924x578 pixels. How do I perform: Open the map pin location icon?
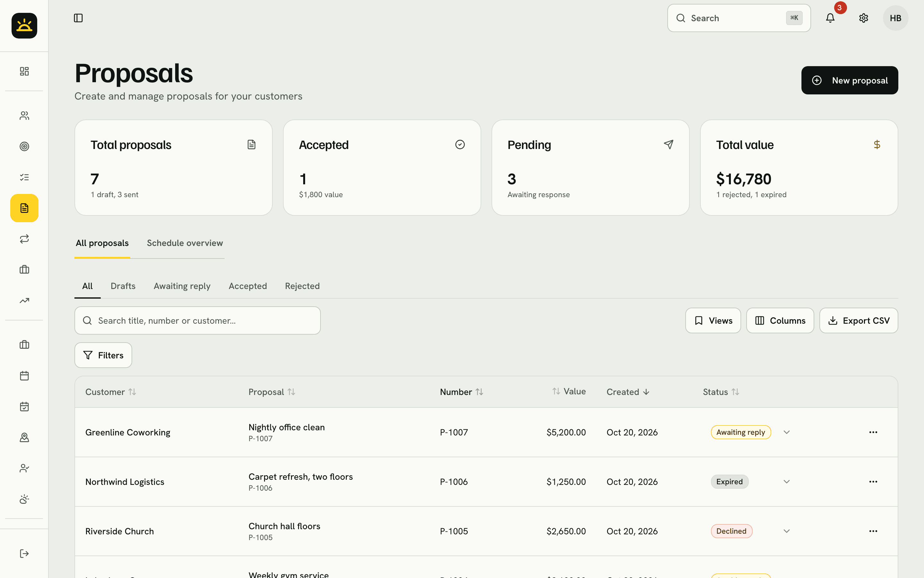24,437
